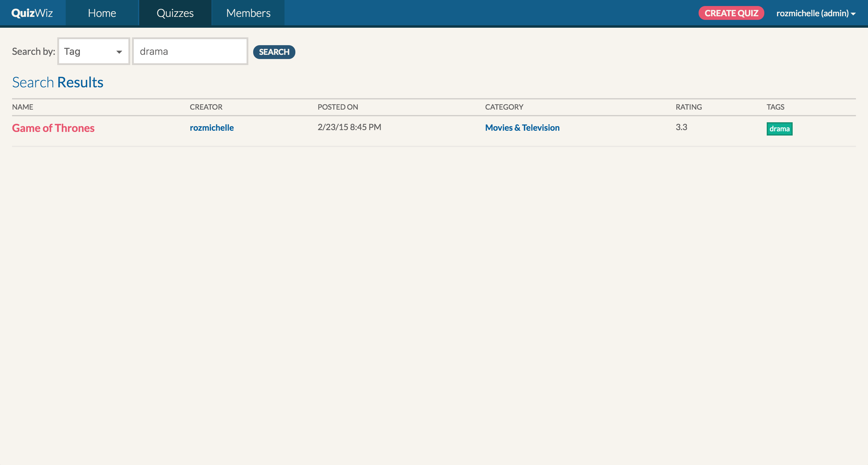Open the Game of Thrones quiz
Screen dimensions: 868x465
click(53, 128)
